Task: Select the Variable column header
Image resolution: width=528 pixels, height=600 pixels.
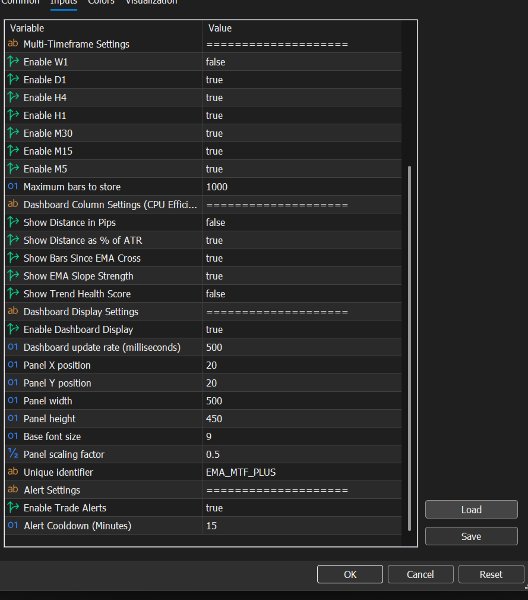Action: coord(27,28)
